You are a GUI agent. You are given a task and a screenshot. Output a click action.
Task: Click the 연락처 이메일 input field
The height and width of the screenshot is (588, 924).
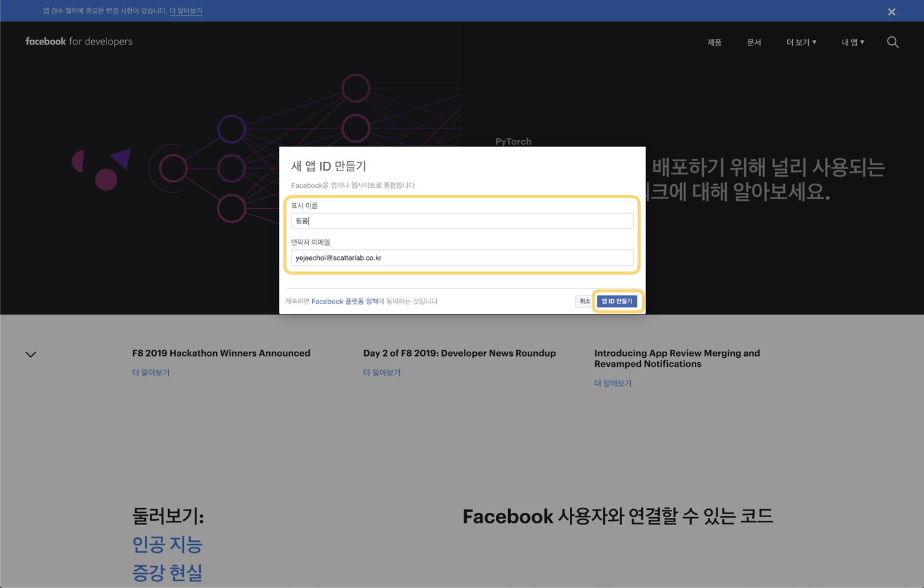coord(462,258)
